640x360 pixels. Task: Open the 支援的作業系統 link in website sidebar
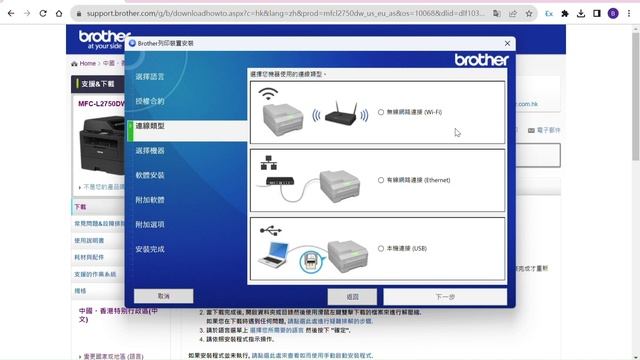[x=95, y=274]
